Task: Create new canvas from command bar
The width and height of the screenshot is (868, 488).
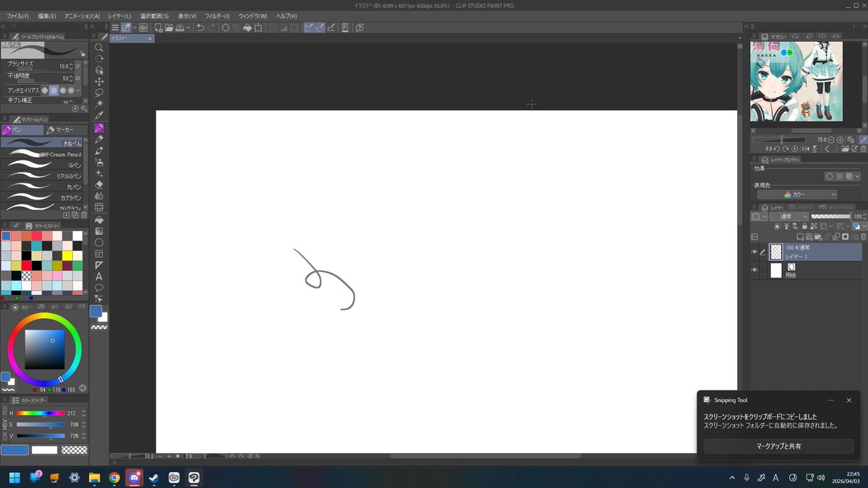Action: pos(158,27)
